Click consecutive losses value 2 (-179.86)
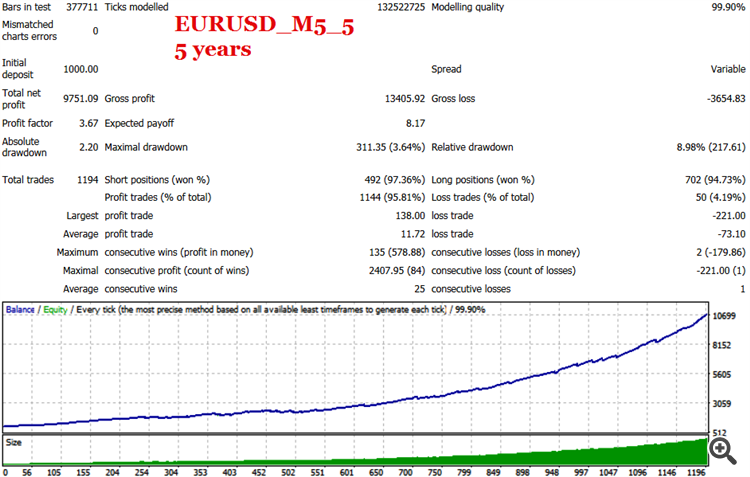Viewport: 750px width, 477px height. click(721, 252)
